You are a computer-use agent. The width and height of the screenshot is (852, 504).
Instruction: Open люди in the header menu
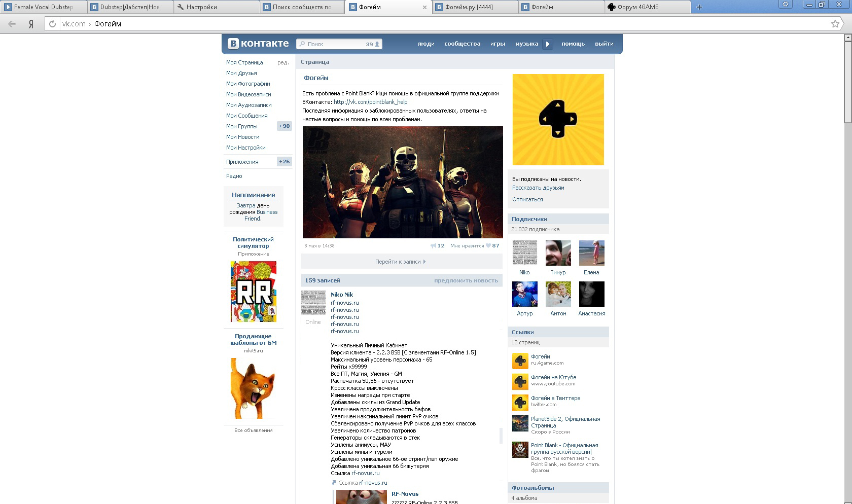(426, 44)
